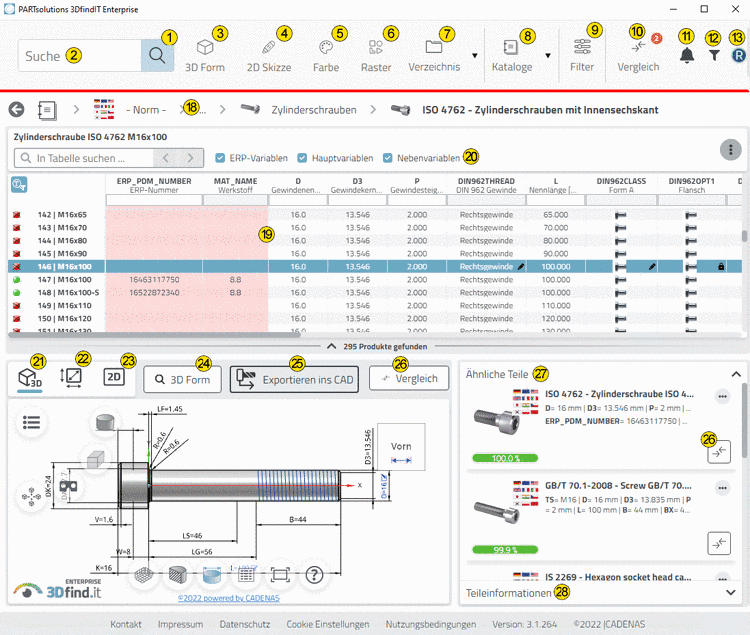Open the viewer help question mark
This screenshot has height=635, width=750.
coord(314,575)
